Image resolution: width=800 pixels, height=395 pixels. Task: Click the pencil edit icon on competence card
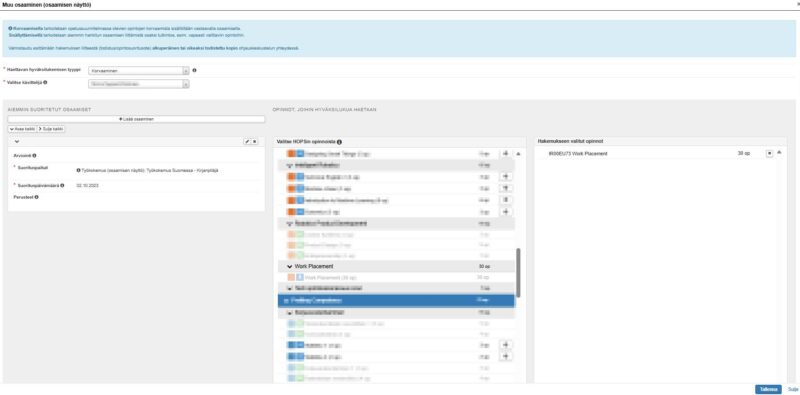247,141
